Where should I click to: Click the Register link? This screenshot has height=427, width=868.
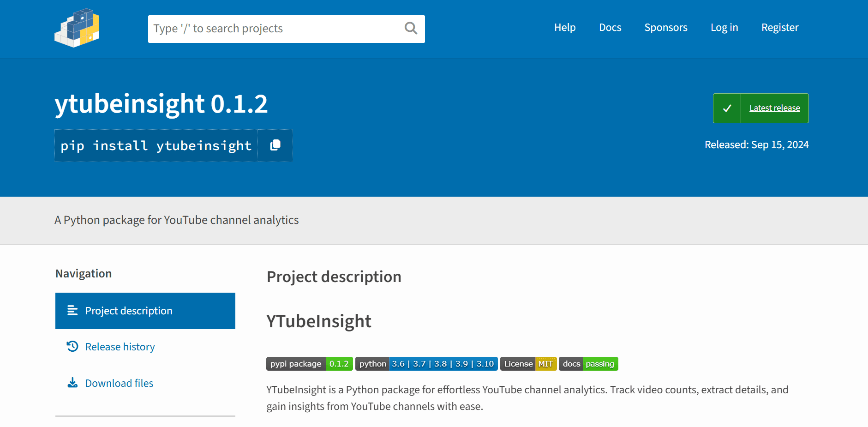pos(780,28)
